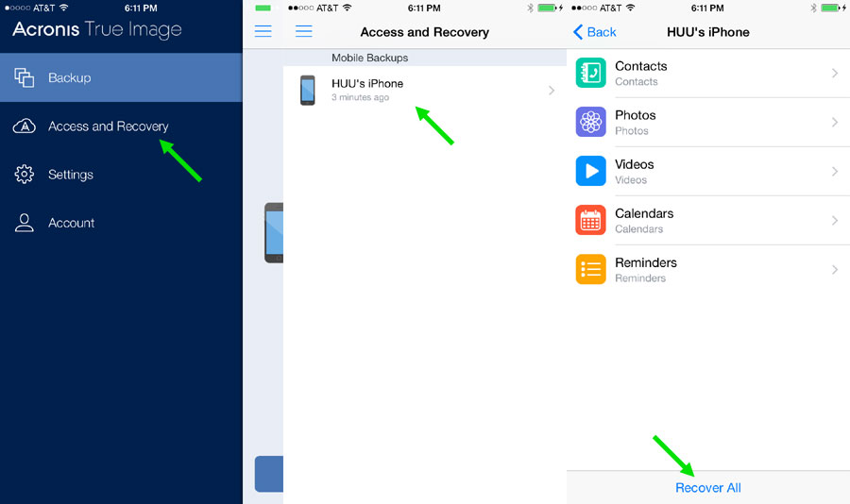Click the Settings gear icon
Viewport: 850px width, 504px height.
24,175
